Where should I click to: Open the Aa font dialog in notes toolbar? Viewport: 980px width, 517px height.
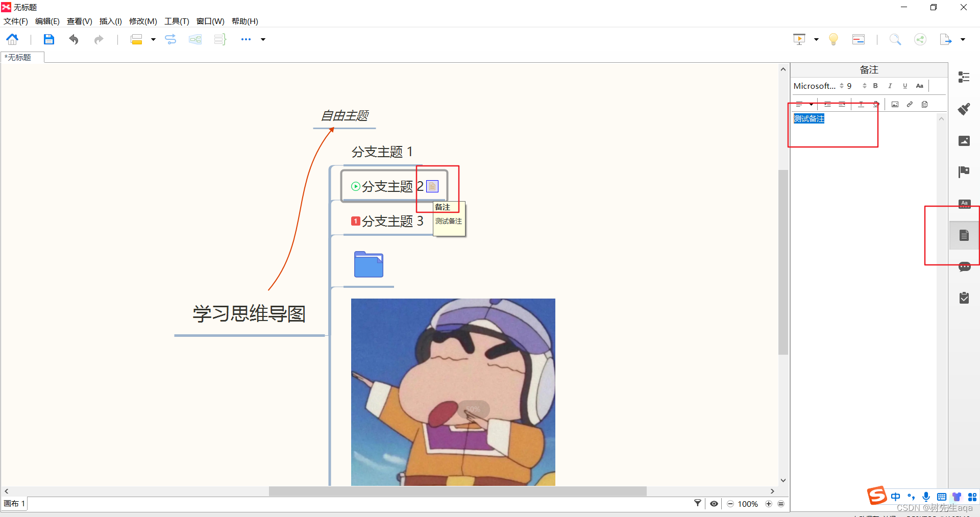click(x=920, y=86)
